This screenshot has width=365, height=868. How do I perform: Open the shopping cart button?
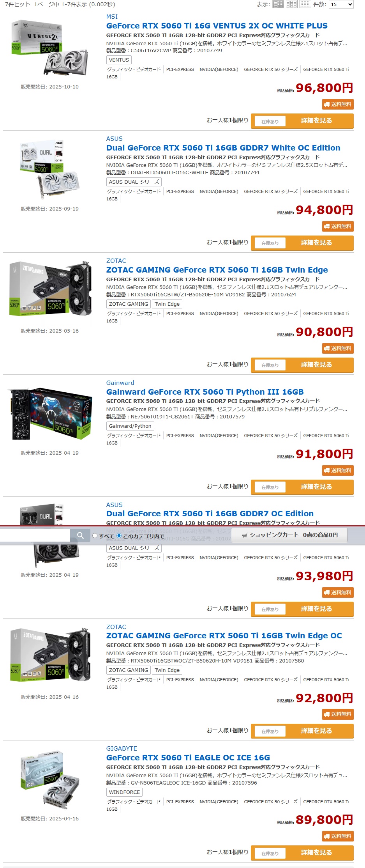[x=289, y=535]
